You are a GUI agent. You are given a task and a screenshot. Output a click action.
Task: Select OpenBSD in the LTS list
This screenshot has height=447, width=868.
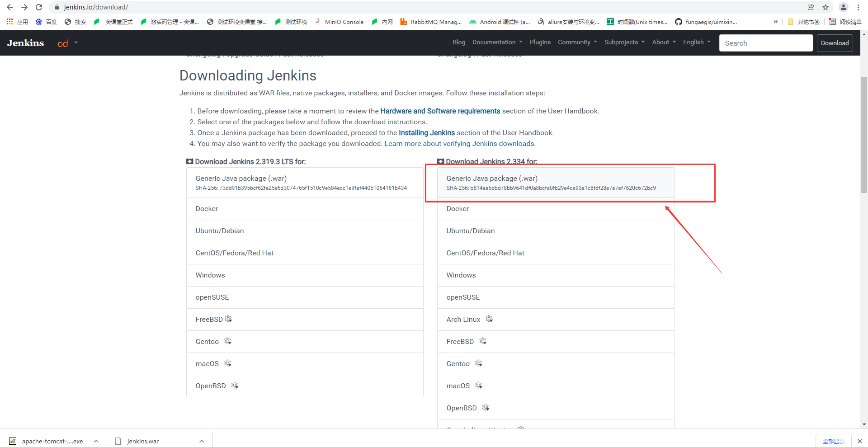(x=305, y=386)
